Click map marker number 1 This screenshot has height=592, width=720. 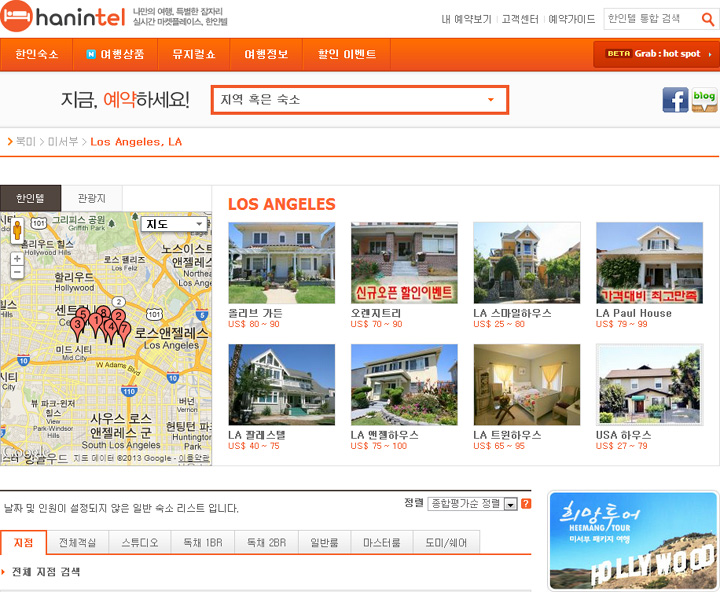click(96, 324)
